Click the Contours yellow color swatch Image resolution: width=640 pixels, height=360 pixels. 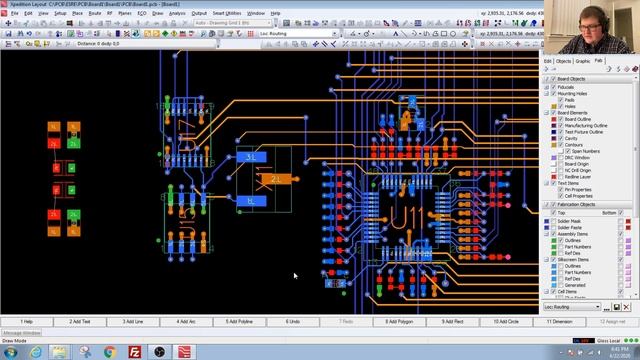pos(554,145)
